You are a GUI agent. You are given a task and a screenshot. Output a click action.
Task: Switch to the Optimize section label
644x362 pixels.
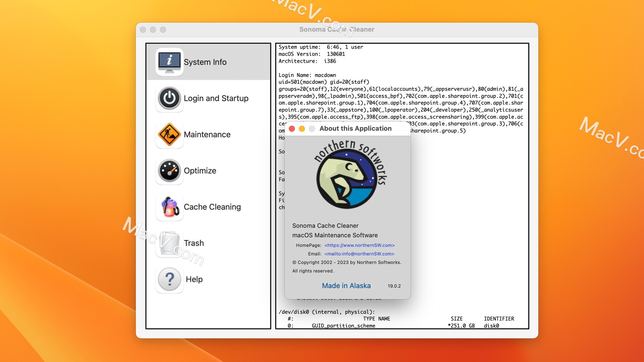click(x=200, y=171)
